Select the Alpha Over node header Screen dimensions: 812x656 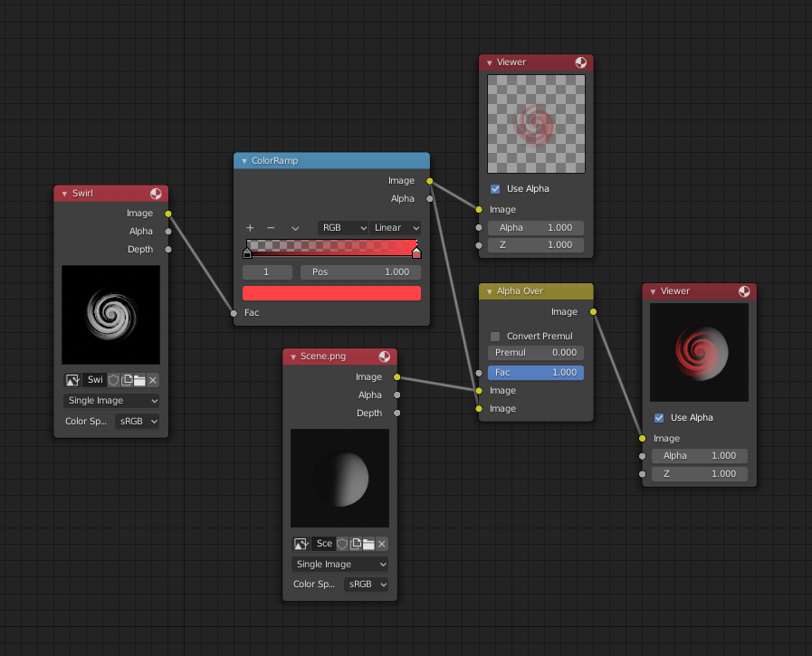[x=536, y=291]
